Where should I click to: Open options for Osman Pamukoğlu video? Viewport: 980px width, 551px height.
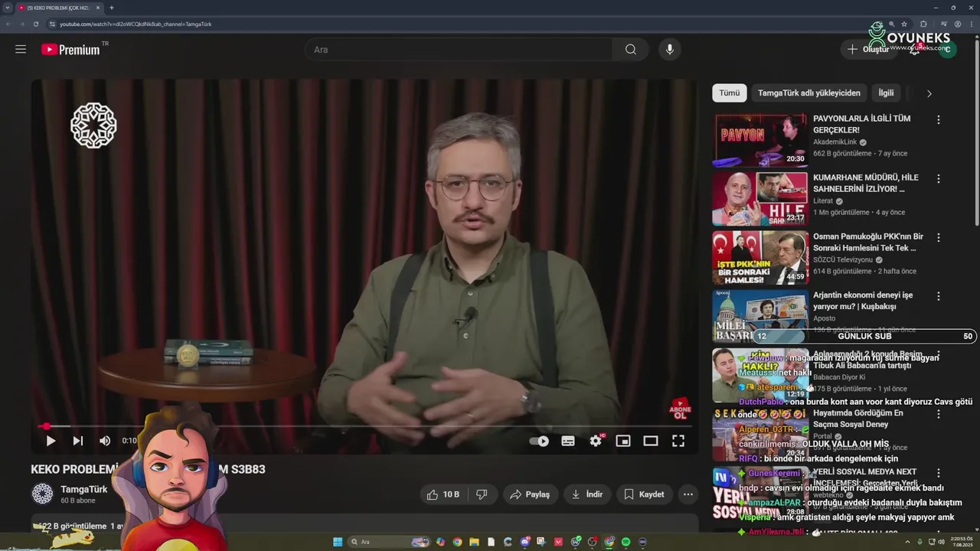939,238
